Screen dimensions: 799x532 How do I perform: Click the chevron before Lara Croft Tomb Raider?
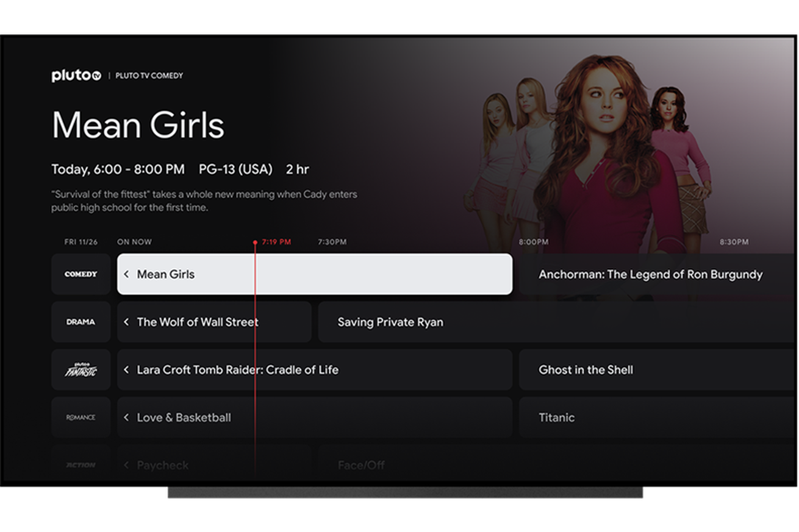coord(126,369)
